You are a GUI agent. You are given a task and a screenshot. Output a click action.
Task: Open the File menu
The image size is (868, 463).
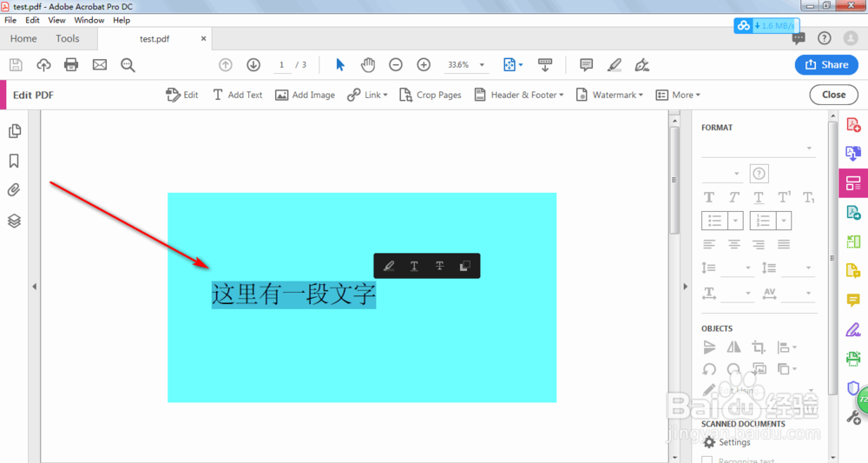[x=10, y=20]
